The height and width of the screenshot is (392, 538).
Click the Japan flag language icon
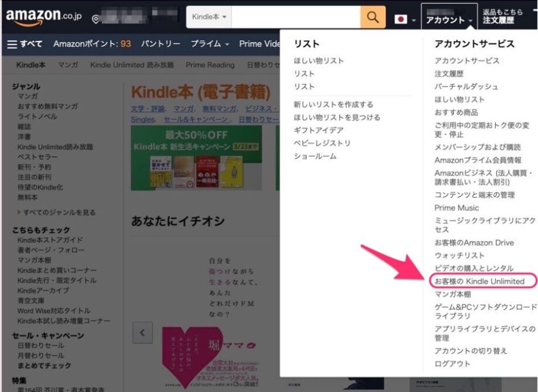(x=400, y=19)
